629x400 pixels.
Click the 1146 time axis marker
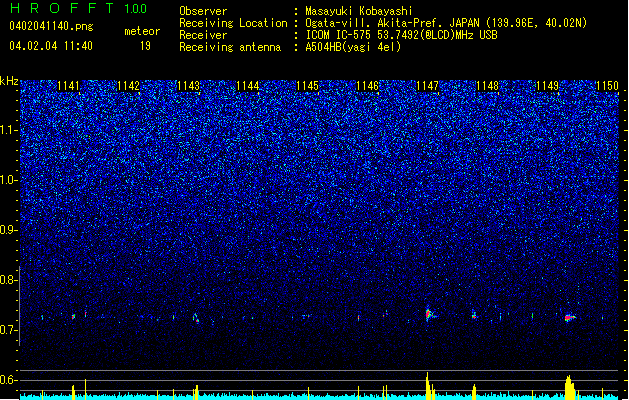coord(367,86)
